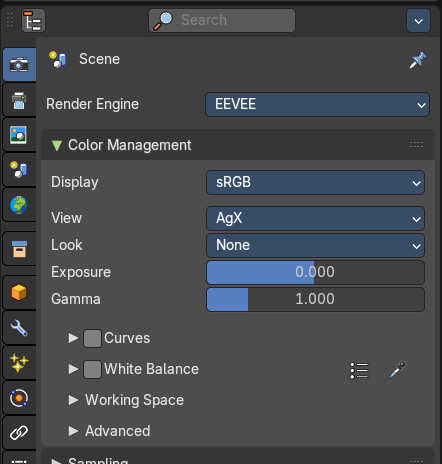Open the Particles properties tab
This screenshot has width=442, height=464.
(19, 363)
